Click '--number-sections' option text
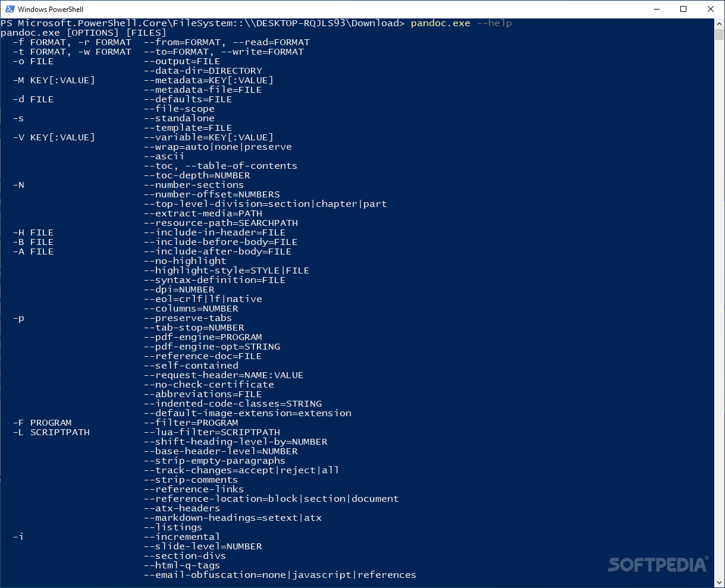The width and height of the screenshot is (725, 588). coord(194,185)
